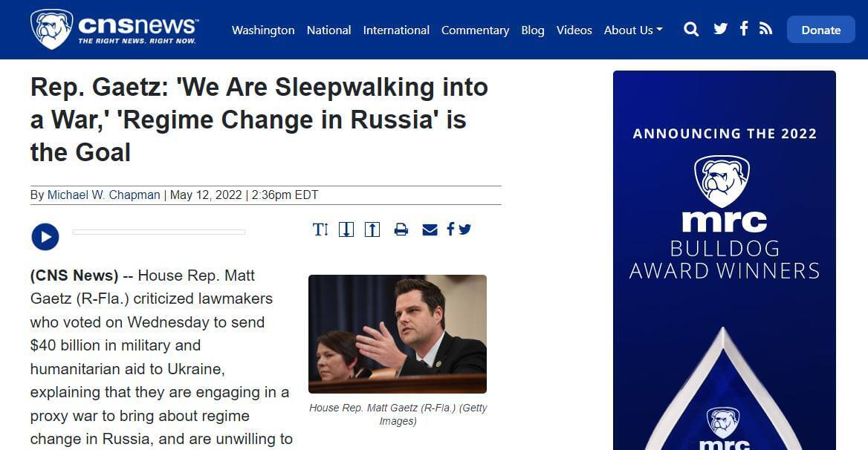Increase article text size with up-arrow icon
Viewport: 868px width, 450px height.
pos(372,229)
